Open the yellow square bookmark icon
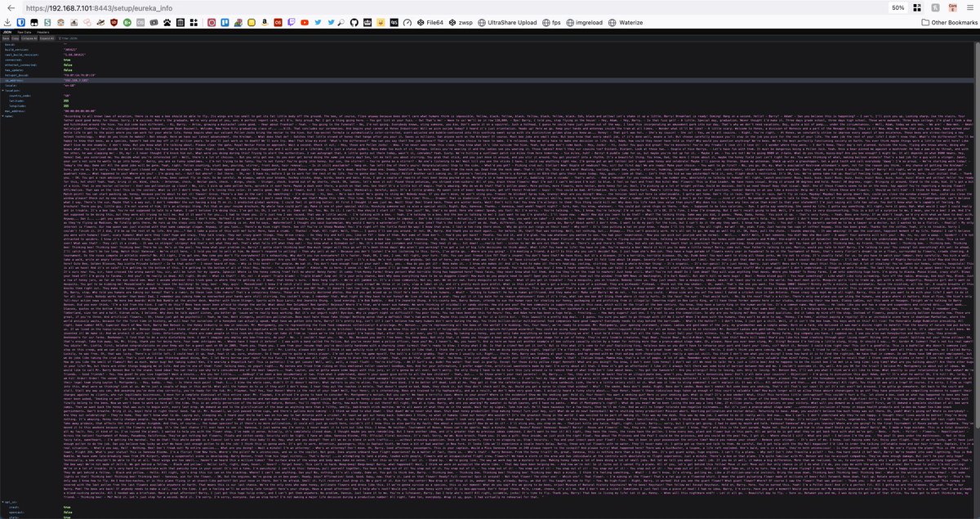 point(251,23)
